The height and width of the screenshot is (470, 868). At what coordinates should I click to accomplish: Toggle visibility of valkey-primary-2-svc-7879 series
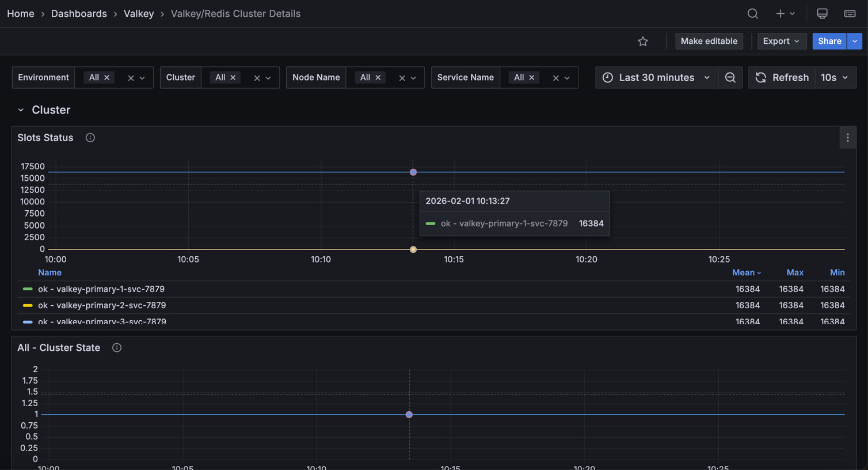[102, 305]
